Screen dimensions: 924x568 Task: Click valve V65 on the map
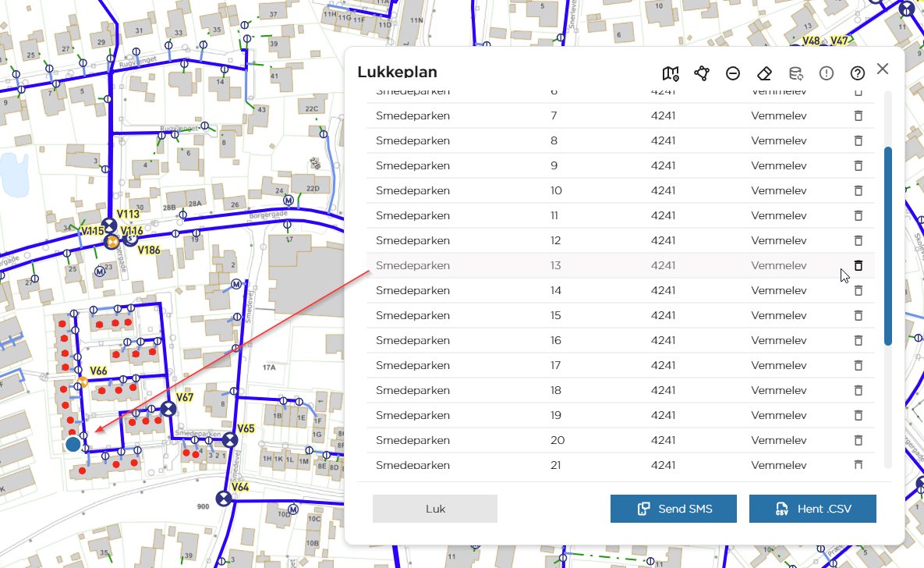coord(230,439)
